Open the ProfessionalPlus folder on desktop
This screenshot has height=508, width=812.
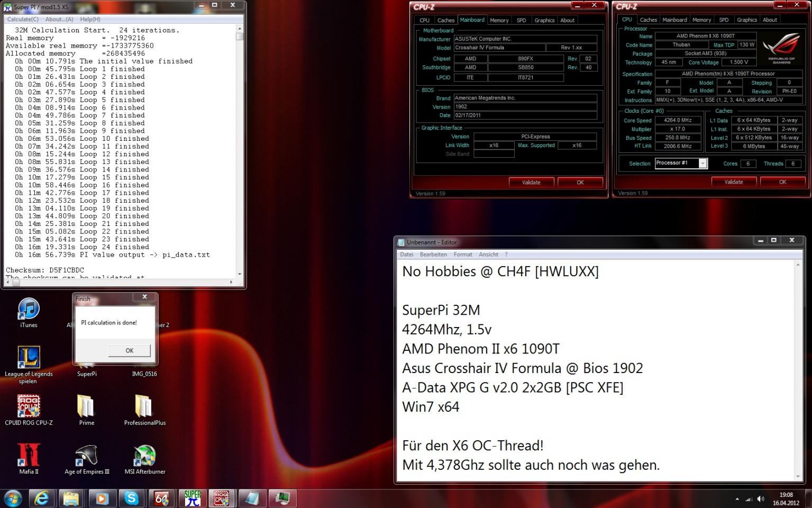coord(144,410)
